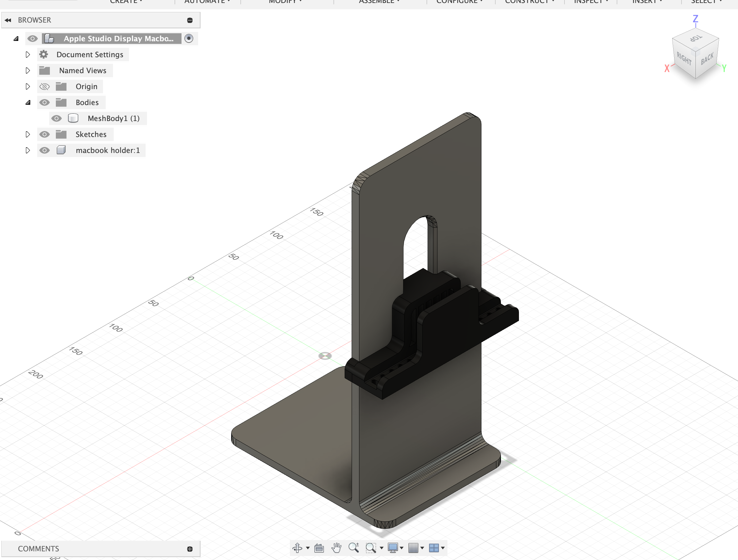Expand the Sketches folder
The width and height of the screenshot is (738, 560).
click(28, 134)
